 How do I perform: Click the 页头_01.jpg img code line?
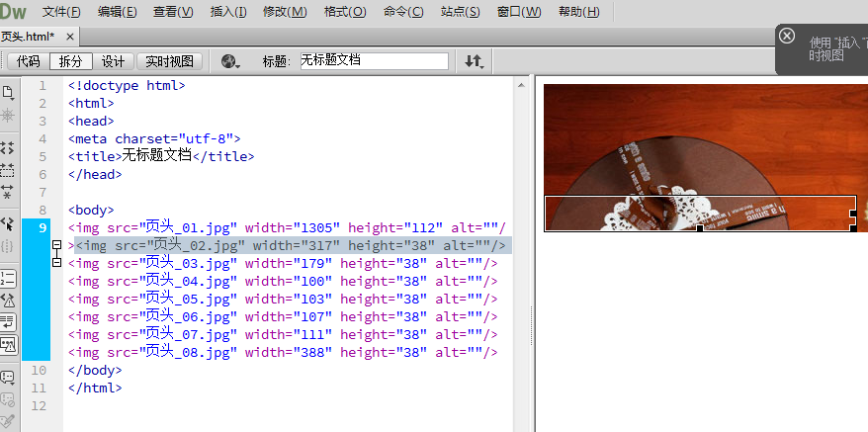click(x=287, y=227)
